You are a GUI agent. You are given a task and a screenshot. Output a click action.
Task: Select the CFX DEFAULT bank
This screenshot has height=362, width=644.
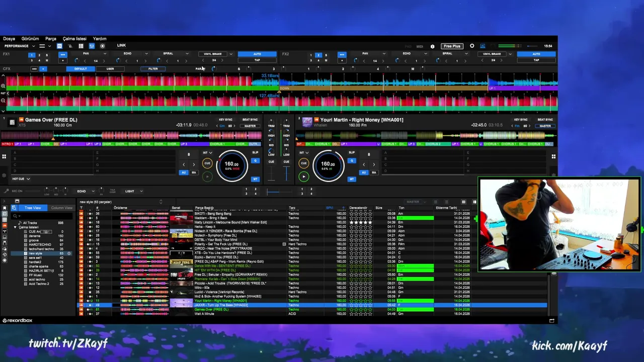coord(80,69)
